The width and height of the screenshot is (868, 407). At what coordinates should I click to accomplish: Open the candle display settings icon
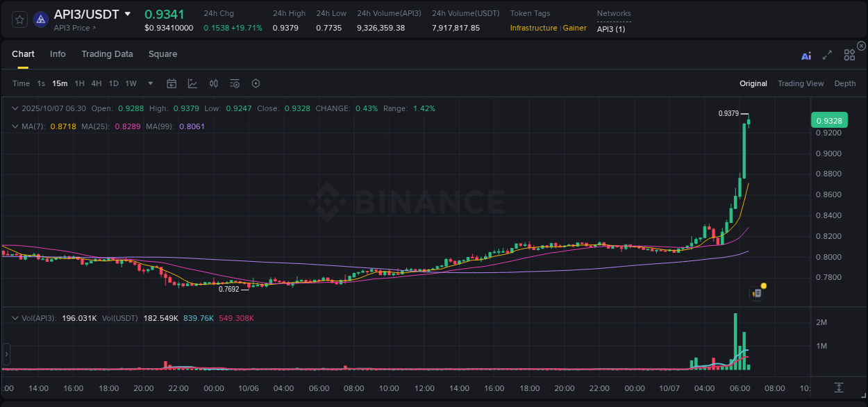click(x=213, y=83)
